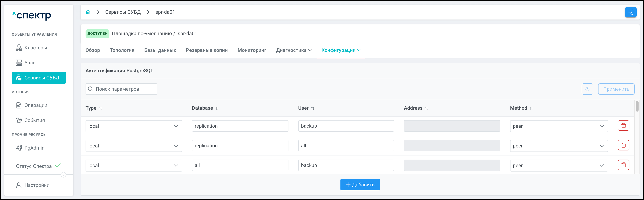Screen dimensions: 644x200
Task: Sort rules by Database column
Action: coord(217,108)
